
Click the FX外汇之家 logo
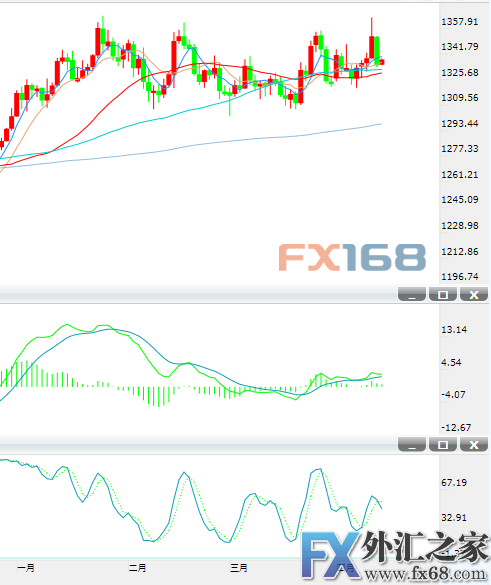[395, 548]
